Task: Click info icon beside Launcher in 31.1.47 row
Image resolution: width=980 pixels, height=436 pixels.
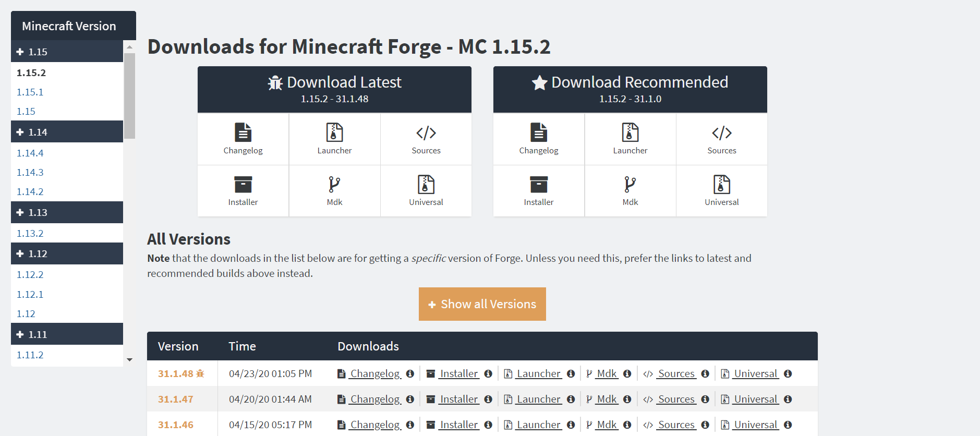Action: tap(571, 399)
